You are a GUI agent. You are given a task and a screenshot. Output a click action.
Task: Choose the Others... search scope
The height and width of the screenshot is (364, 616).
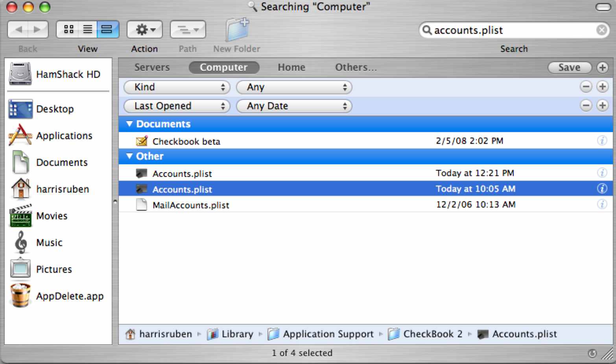(356, 67)
